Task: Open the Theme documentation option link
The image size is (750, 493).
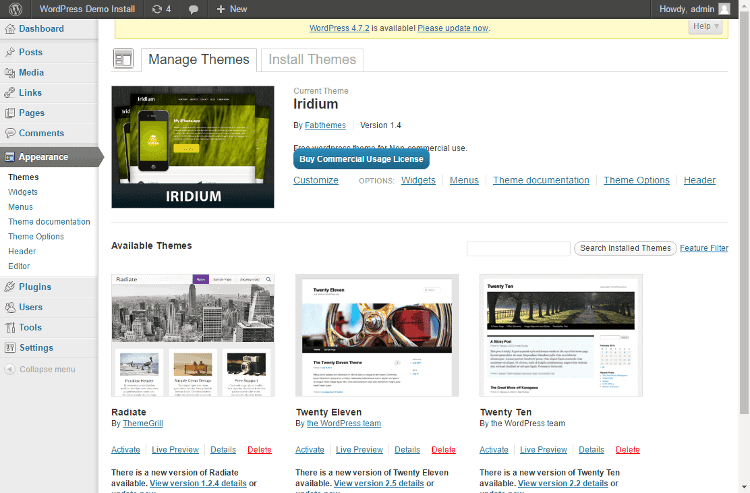Action: click(541, 180)
